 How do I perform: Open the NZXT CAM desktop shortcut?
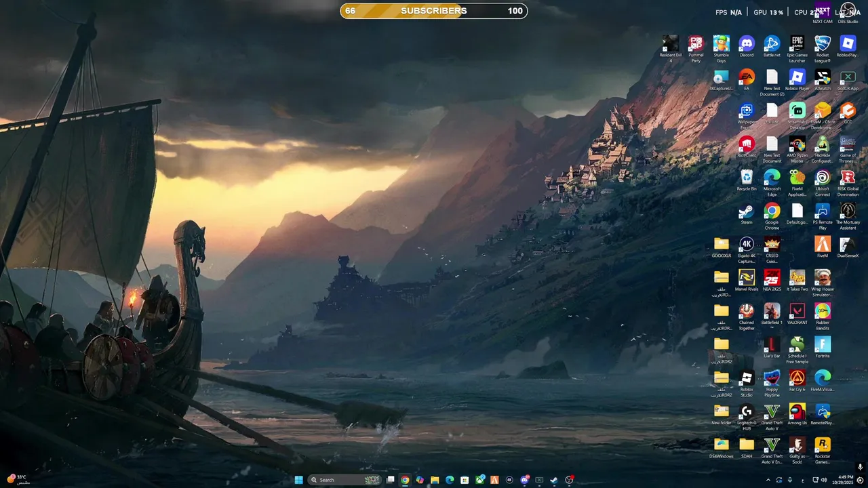(x=823, y=14)
